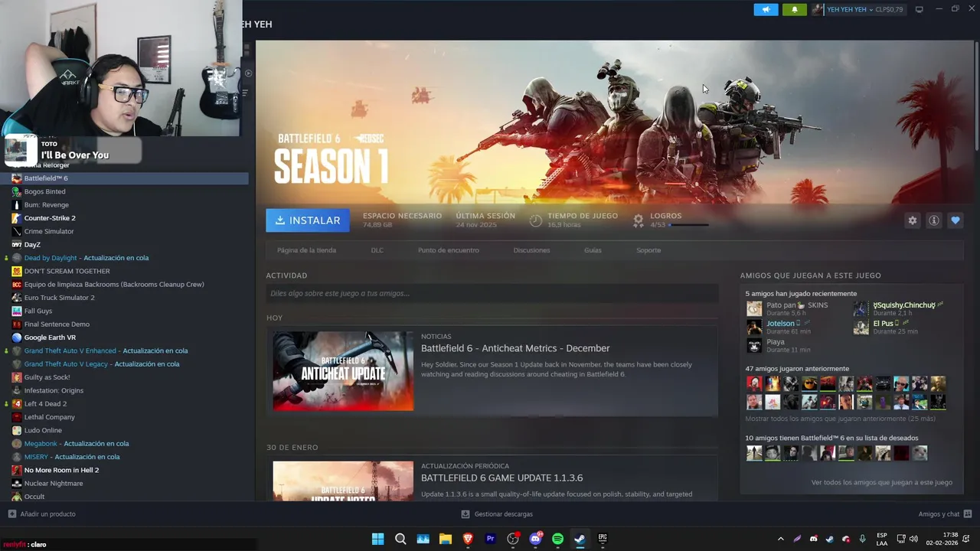This screenshot has width=980, height=551.
Task: Toggle Battlefield 6 favorite heart icon
Action: [x=955, y=220]
